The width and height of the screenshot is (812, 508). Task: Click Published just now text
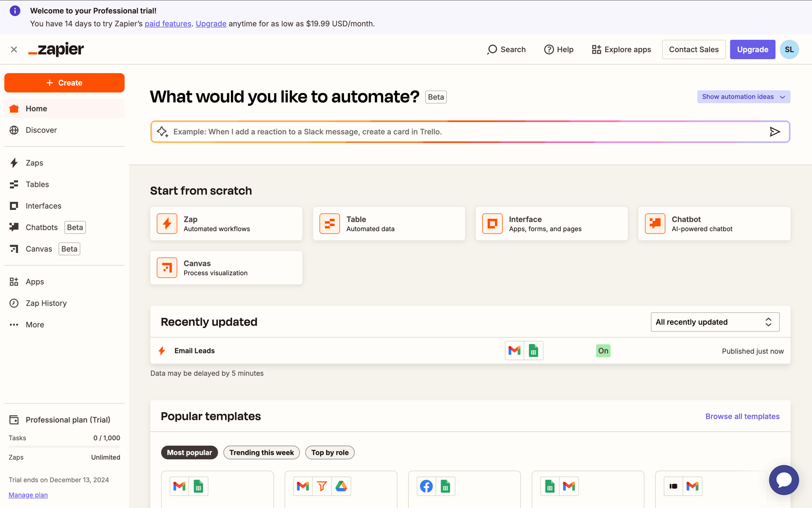tap(752, 351)
